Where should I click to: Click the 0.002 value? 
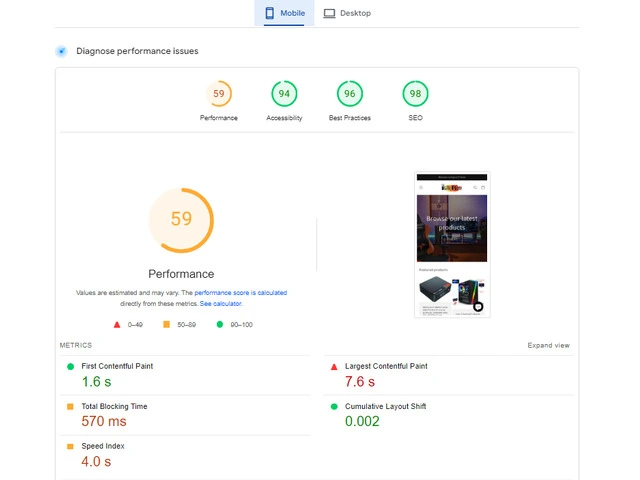pyautogui.click(x=362, y=421)
